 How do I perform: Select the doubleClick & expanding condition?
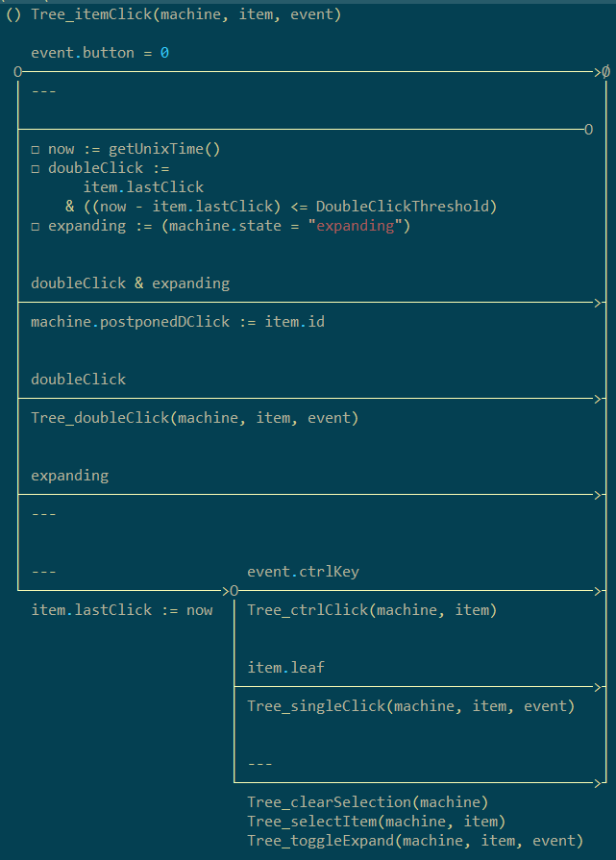tap(130, 283)
